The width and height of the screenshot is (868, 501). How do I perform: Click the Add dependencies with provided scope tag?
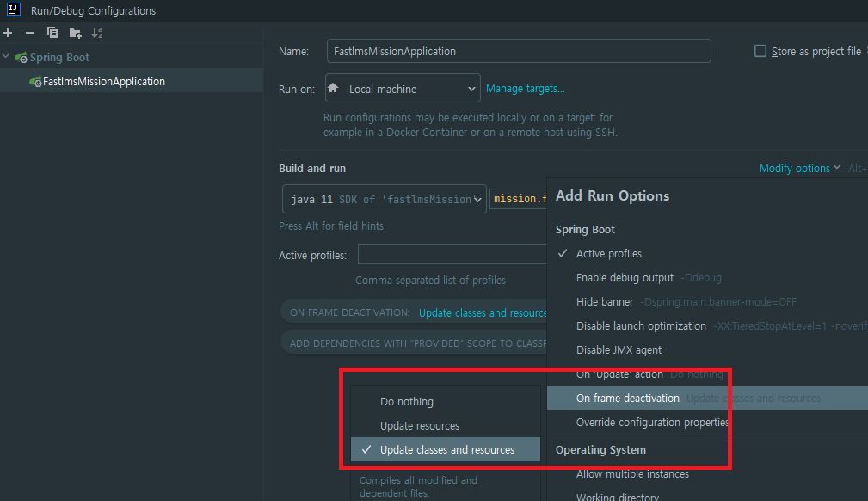414,343
